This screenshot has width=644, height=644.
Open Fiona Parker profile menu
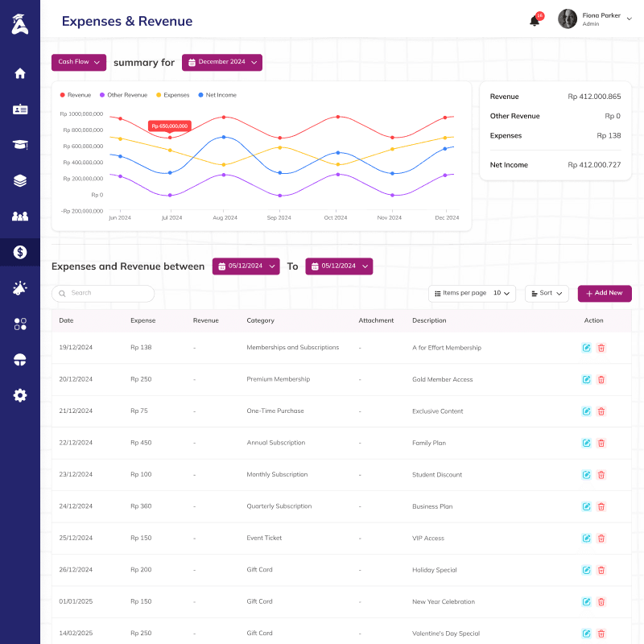(595, 19)
